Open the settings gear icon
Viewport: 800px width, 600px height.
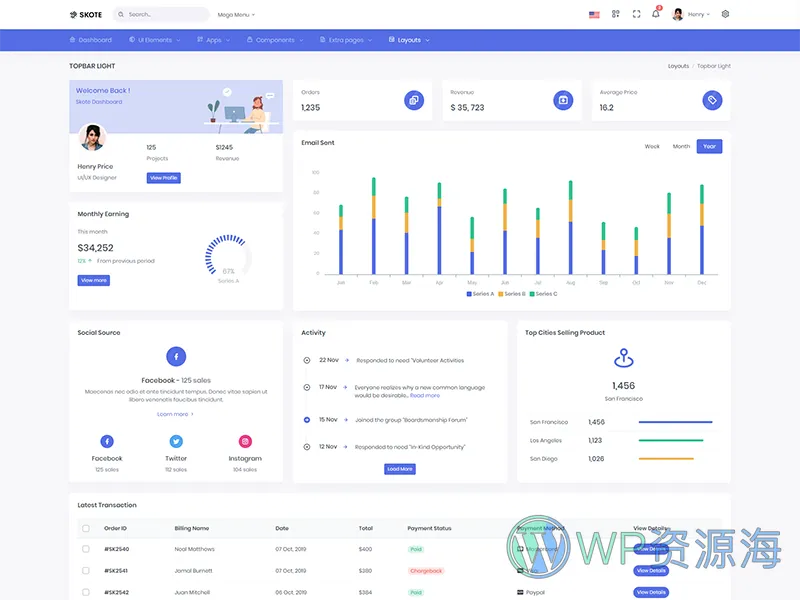(x=725, y=15)
